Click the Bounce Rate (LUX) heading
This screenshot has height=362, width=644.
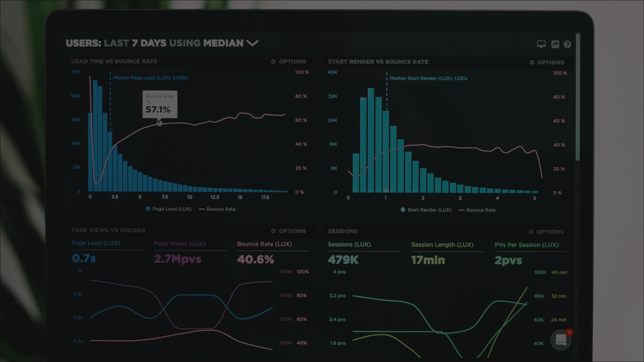coord(264,244)
